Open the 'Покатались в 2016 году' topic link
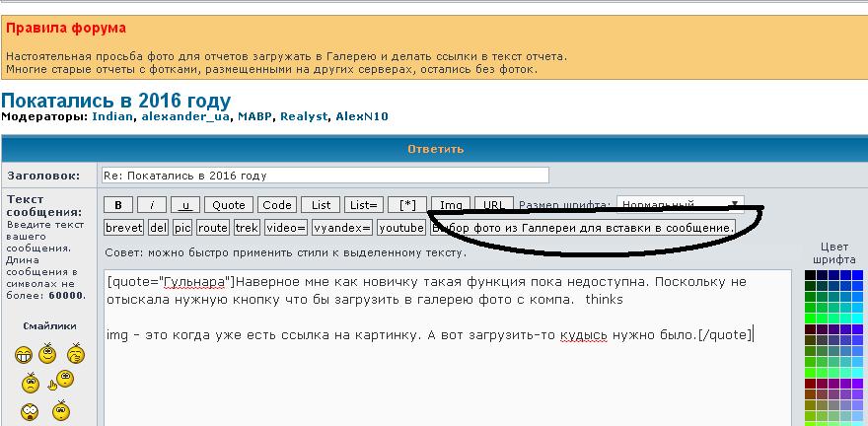Screen dimensions: 868x426 115,100
